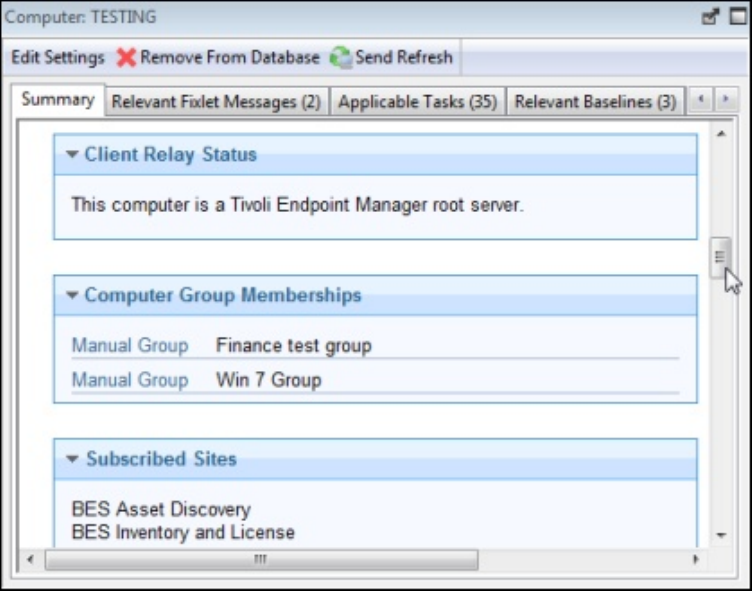Switch to the Relevant Fixlet Messages tab
This screenshot has height=591, width=752.
(x=216, y=102)
